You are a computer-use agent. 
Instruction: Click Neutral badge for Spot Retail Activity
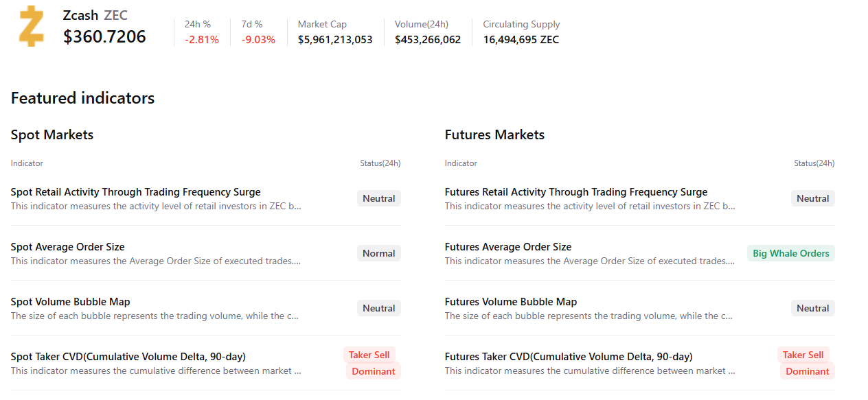point(378,198)
